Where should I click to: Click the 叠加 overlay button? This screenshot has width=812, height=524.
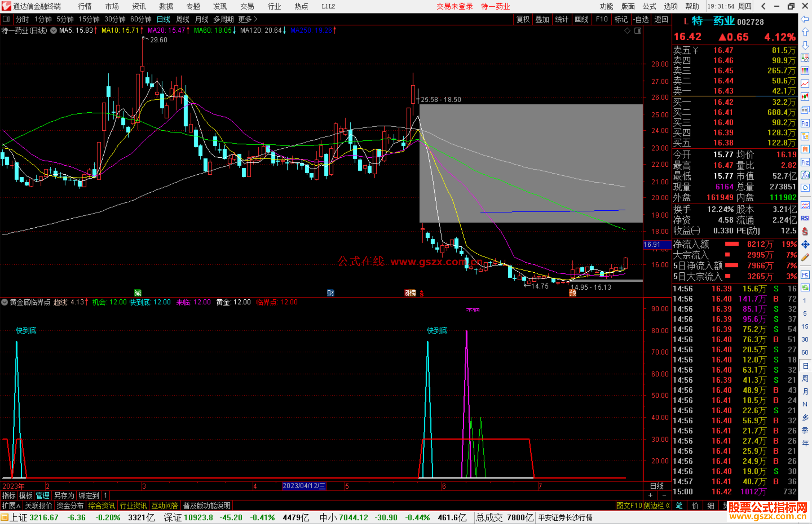coord(542,19)
